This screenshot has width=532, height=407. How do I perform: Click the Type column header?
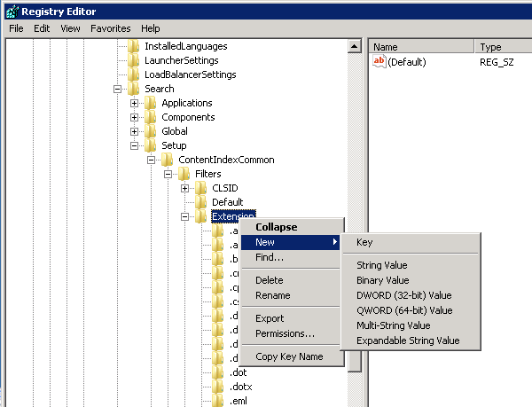pyautogui.click(x=504, y=46)
